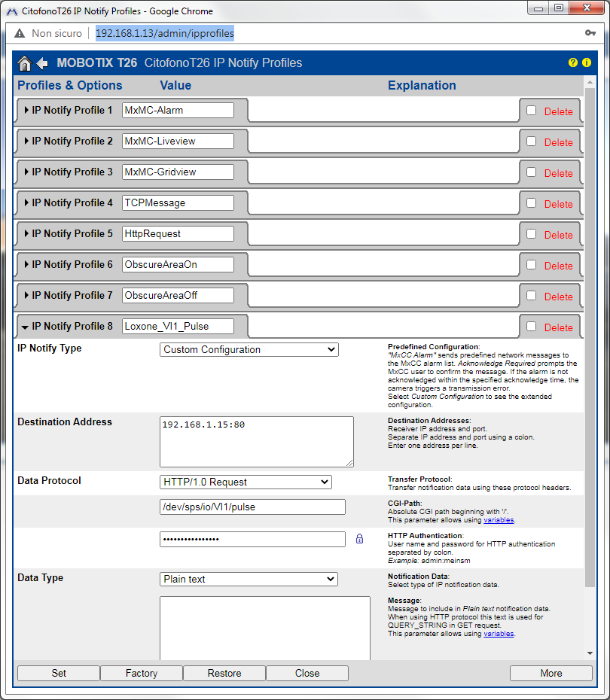Edit the MxMC-Alarm profile name field

point(178,110)
